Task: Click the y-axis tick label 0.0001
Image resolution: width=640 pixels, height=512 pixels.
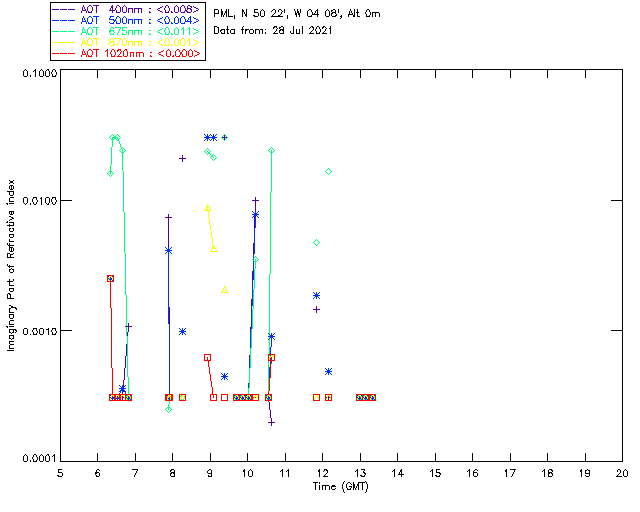Action: coord(40,459)
